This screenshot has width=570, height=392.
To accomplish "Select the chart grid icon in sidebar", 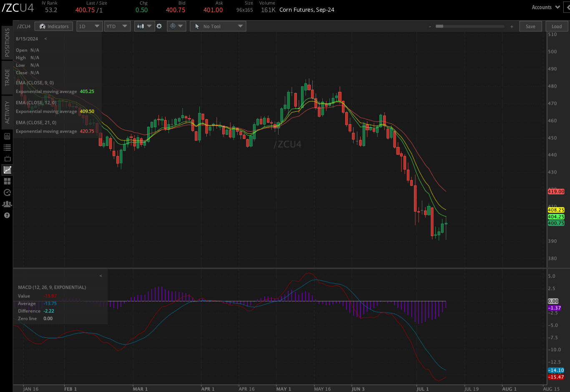I will [7, 170].
